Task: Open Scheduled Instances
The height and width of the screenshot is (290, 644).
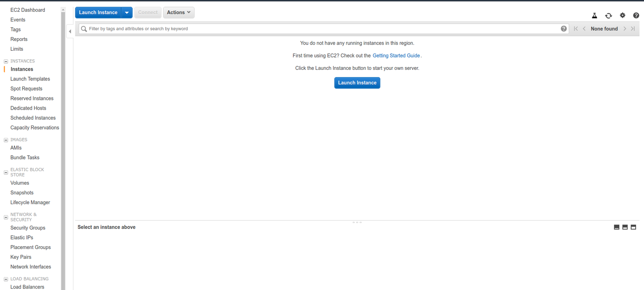Action: coord(33,118)
